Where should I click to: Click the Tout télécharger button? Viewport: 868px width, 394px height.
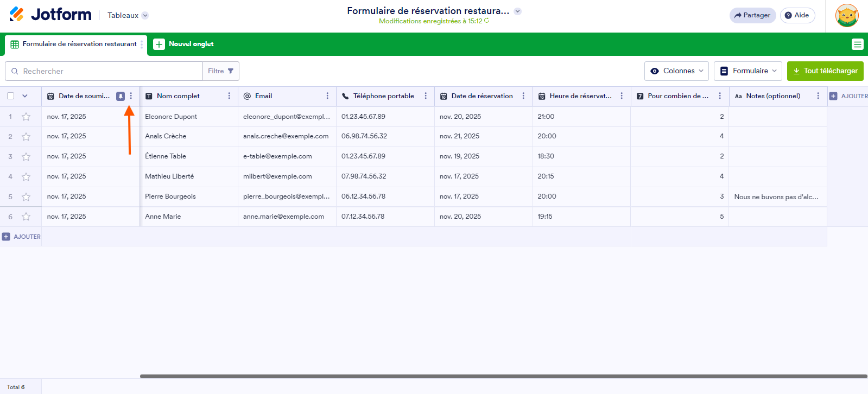825,71
